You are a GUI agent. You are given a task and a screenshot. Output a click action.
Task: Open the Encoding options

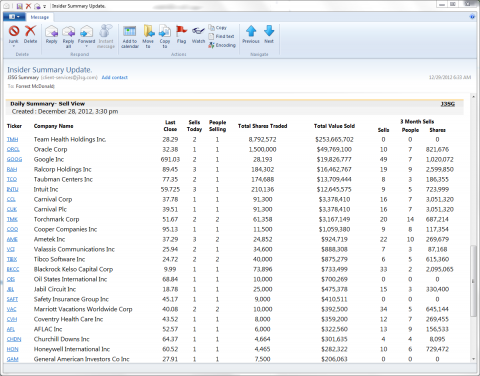point(222,45)
